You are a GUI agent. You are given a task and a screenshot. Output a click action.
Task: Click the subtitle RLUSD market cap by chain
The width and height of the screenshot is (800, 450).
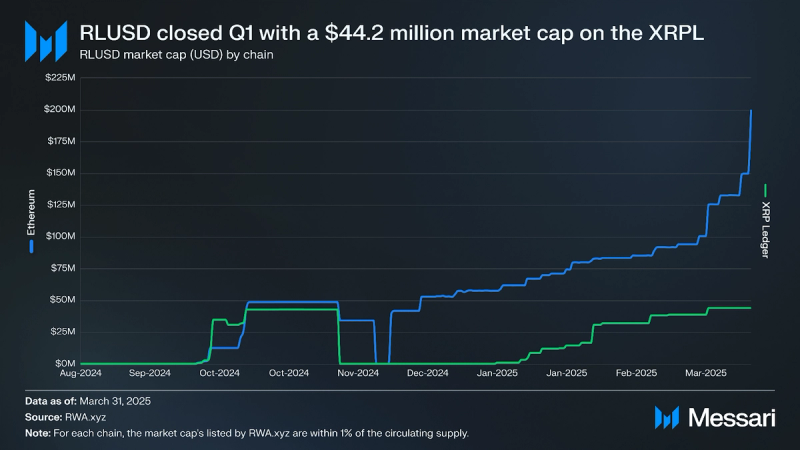176,55
